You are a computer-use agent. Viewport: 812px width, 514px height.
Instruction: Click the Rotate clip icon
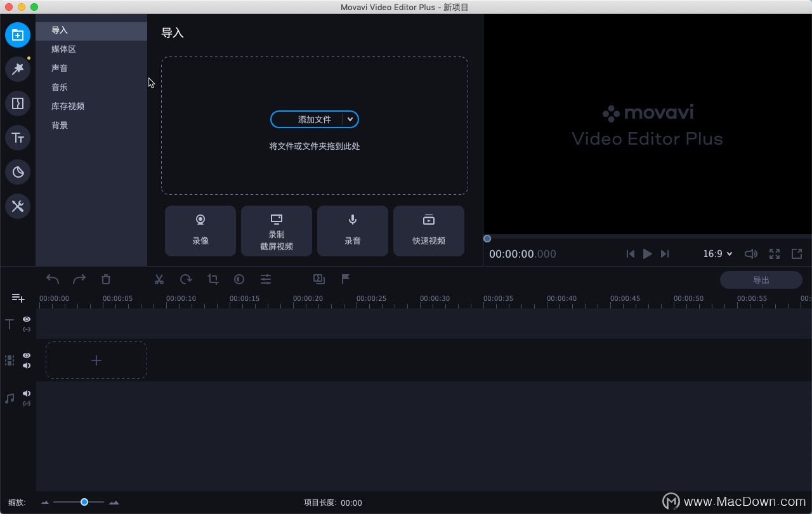186,279
